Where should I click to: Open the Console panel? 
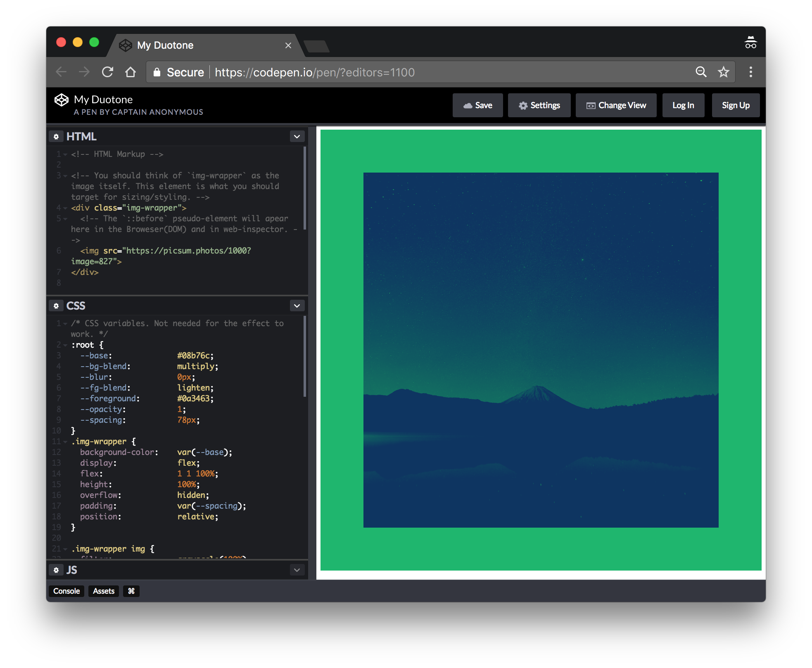(x=66, y=591)
